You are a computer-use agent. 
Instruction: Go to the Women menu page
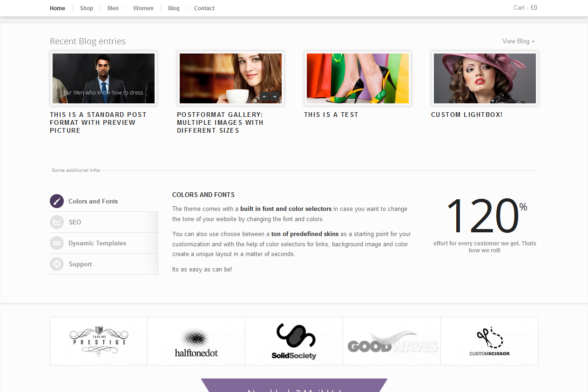[x=143, y=8]
